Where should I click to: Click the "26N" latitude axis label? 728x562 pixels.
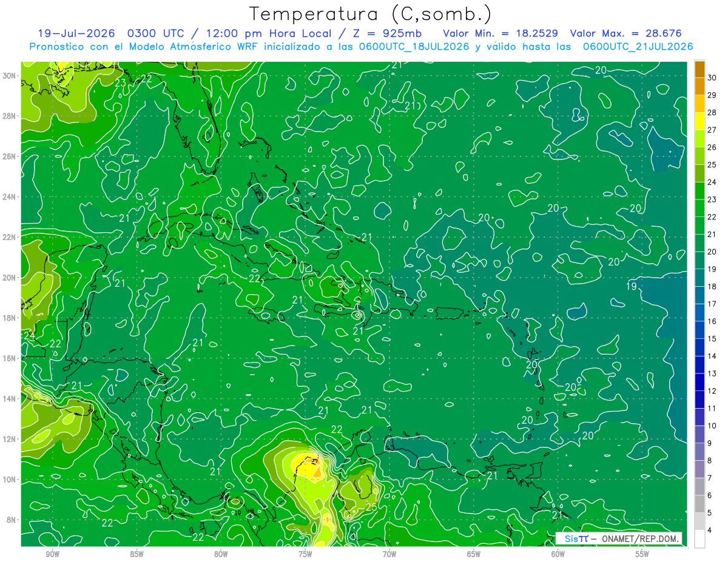[x=8, y=156]
